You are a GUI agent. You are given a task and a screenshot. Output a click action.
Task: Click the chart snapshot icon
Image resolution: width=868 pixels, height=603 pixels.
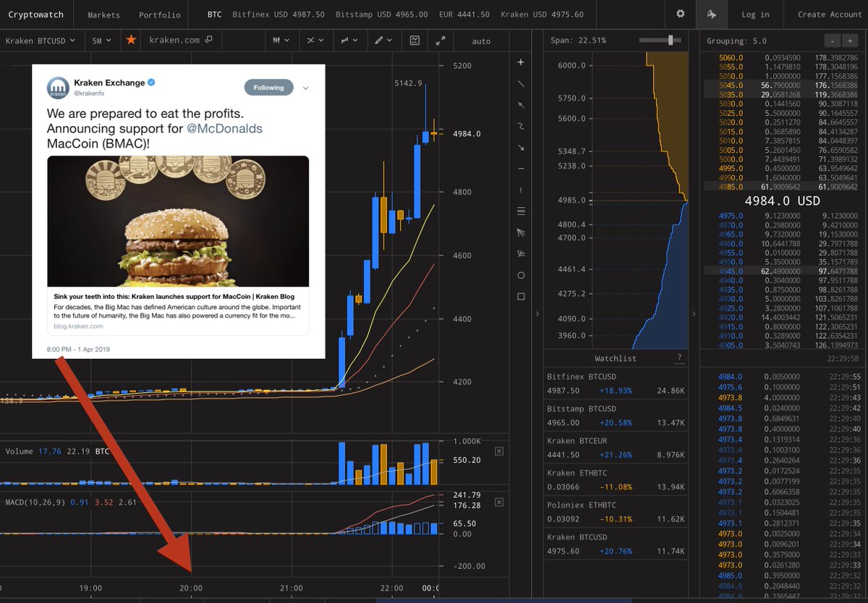coord(414,41)
